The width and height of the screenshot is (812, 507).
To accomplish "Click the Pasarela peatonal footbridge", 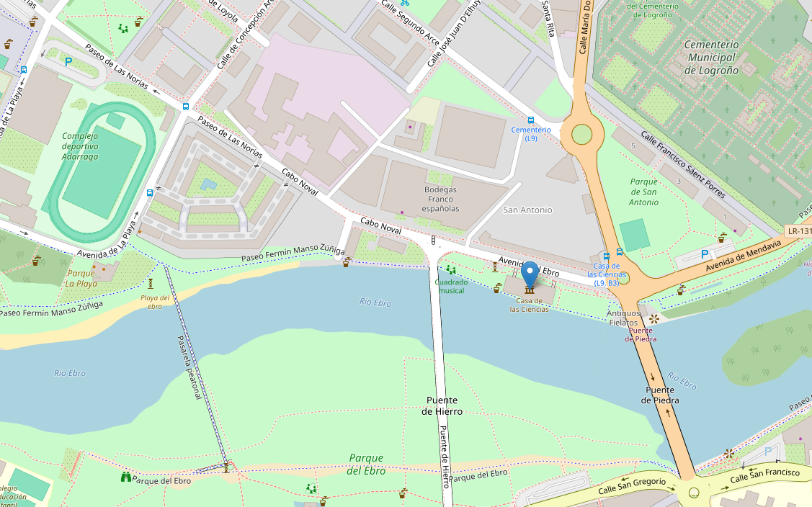I will coord(196,366).
